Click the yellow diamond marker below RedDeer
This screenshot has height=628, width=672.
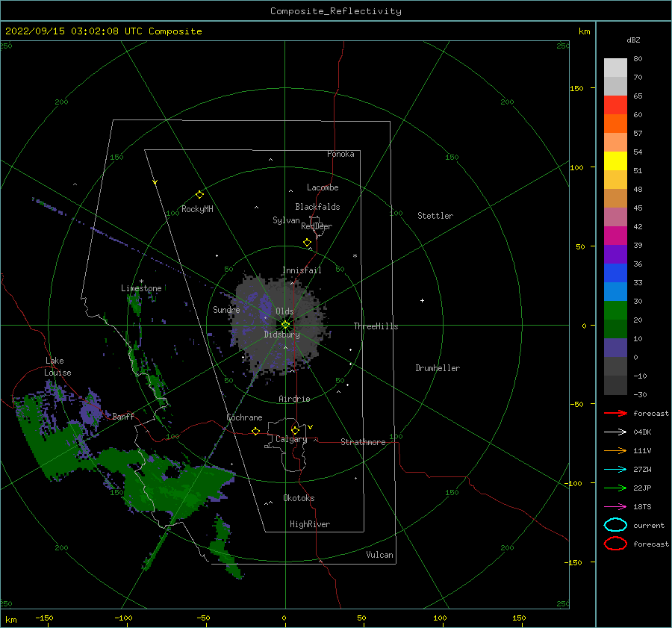tap(308, 243)
